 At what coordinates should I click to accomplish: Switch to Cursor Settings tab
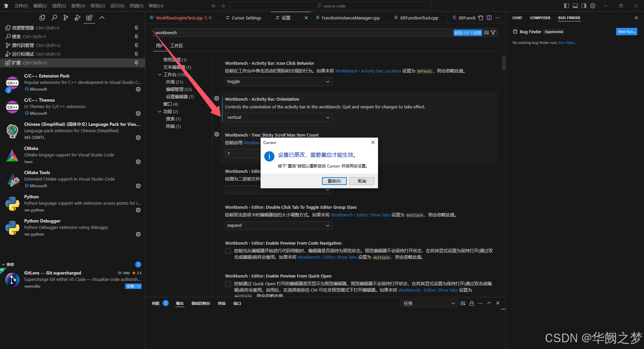(246, 18)
